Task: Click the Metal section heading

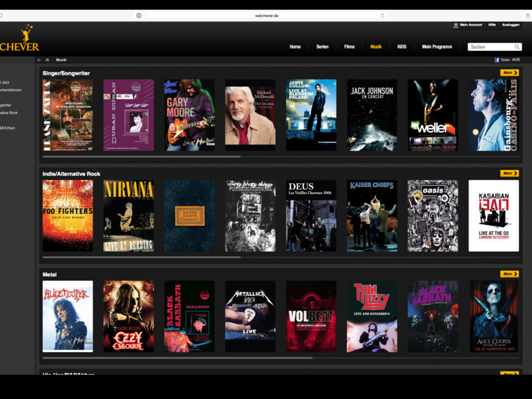Action: pyautogui.click(x=50, y=275)
